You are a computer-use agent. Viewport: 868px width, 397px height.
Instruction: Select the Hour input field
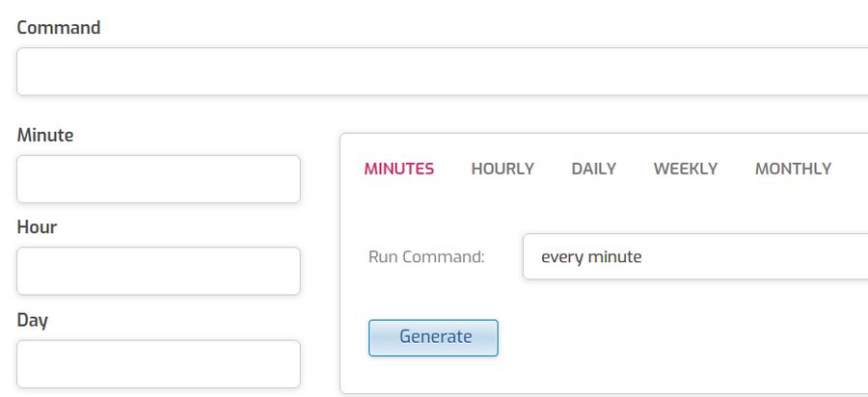pos(158,271)
